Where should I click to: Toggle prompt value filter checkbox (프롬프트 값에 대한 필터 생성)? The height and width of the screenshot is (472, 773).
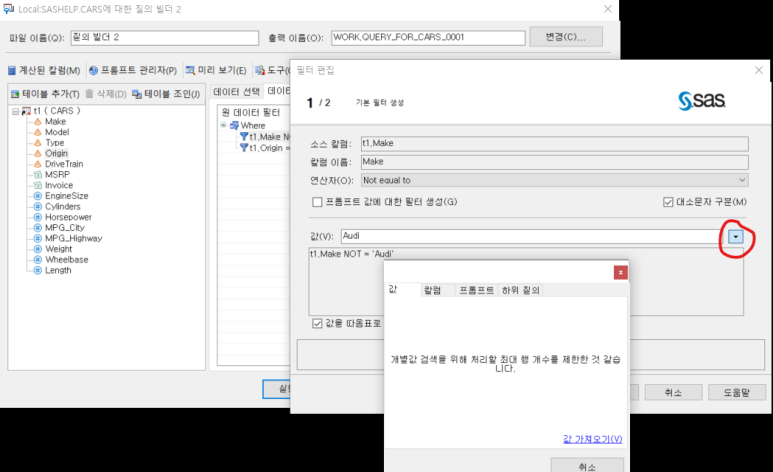pyautogui.click(x=317, y=202)
